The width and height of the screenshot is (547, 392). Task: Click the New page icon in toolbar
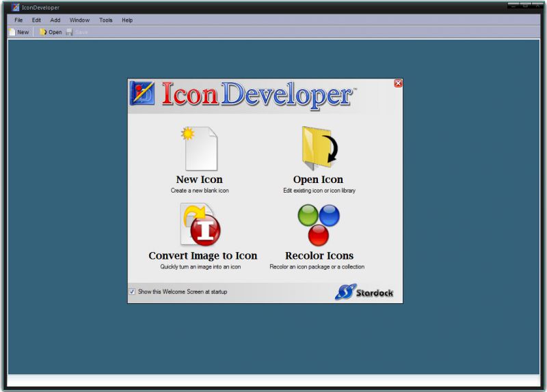(12, 32)
